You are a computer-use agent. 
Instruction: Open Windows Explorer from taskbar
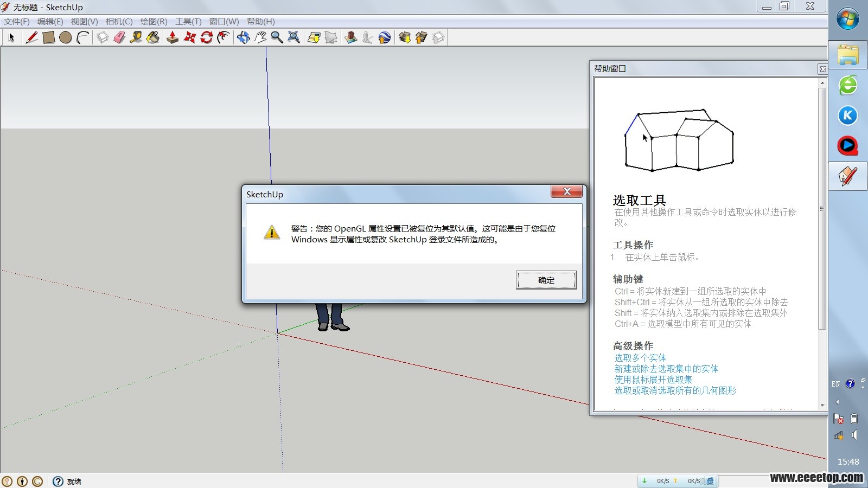point(848,55)
